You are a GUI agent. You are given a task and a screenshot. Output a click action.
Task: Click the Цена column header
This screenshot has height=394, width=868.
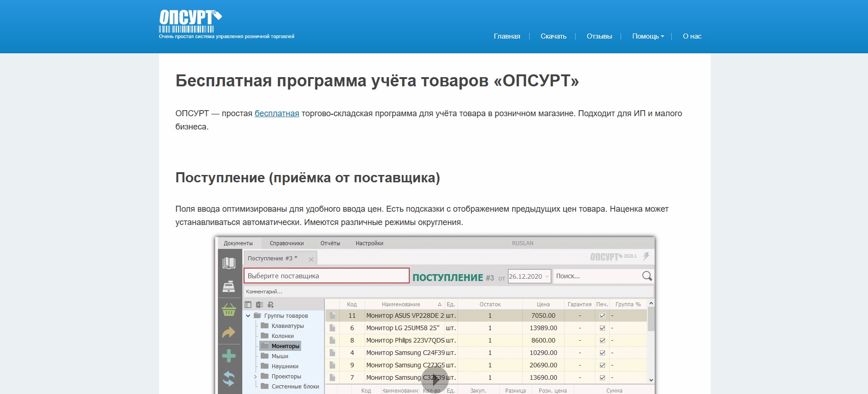coord(543,304)
